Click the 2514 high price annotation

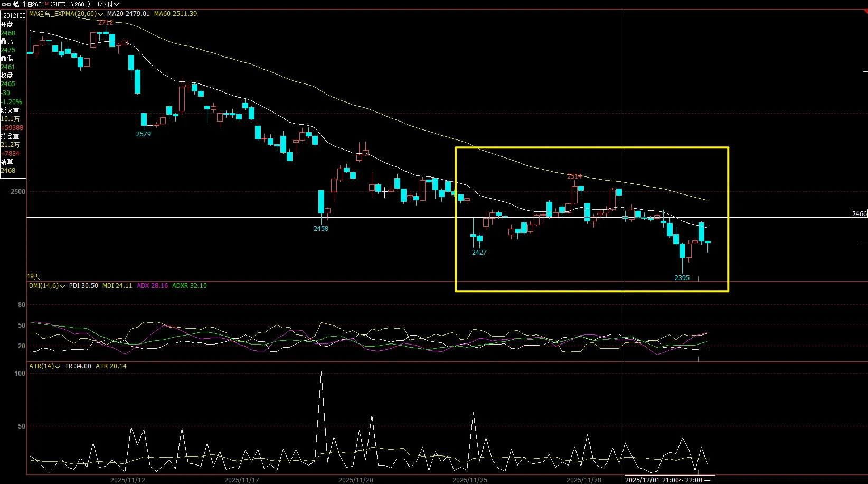click(x=574, y=176)
